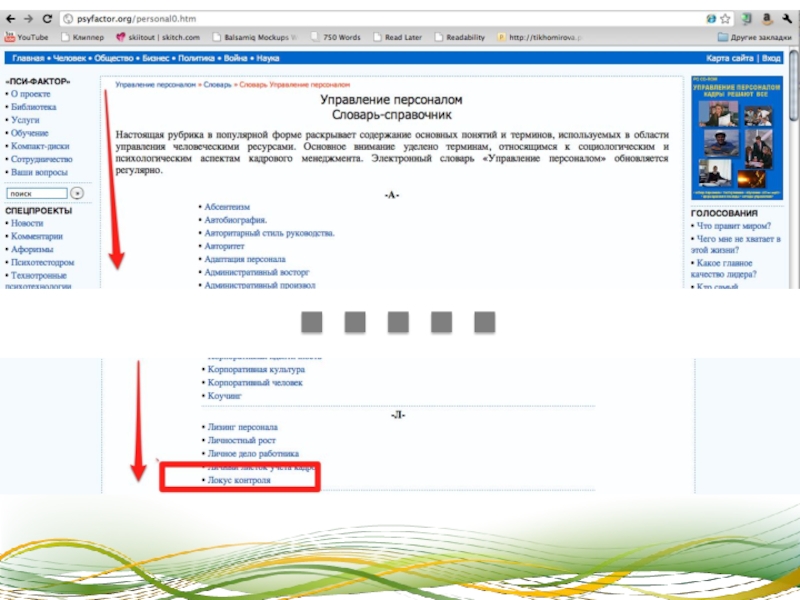Viewport: 800px width, 600px height.
Task: Reload the psyfactor.org page
Action: [47, 19]
